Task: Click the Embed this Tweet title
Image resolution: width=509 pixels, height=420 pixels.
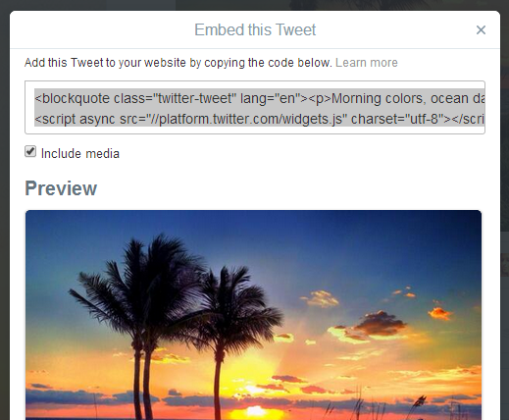Action: pyautogui.click(x=255, y=29)
